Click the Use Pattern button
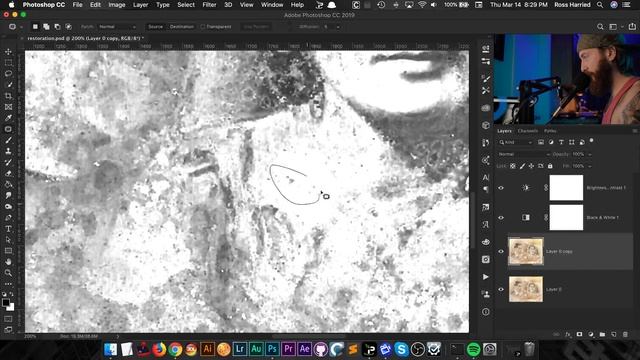 coord(256,27)
